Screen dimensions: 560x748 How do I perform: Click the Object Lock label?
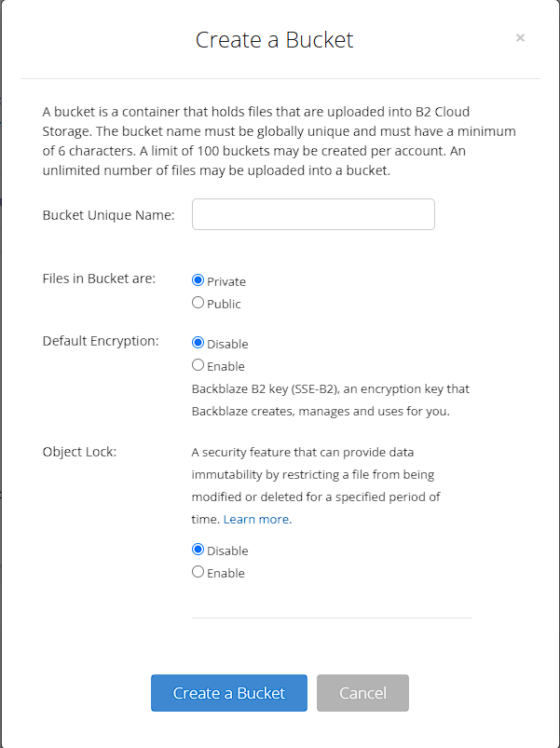pyautogui.click(x=79, y=452)
